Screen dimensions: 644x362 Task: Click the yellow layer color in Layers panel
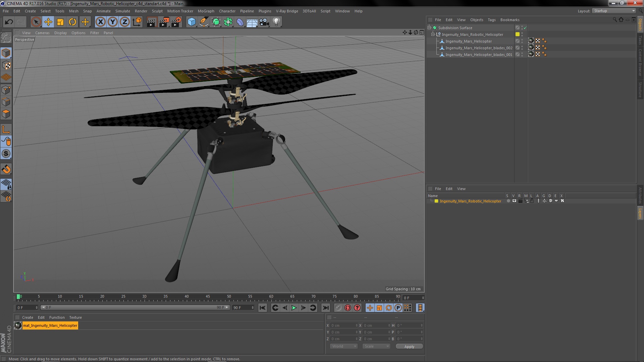[436, 201]
